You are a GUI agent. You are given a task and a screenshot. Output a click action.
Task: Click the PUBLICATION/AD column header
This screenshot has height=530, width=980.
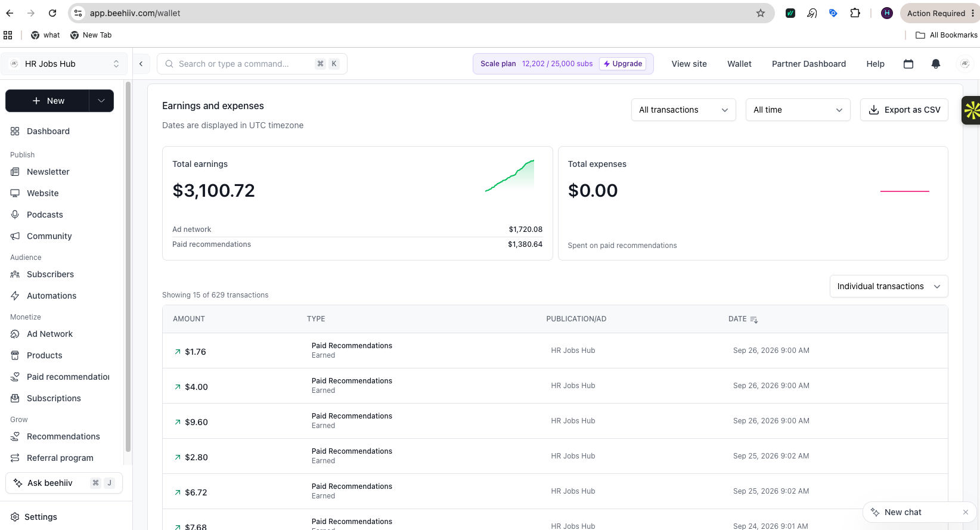pos(576,319)
